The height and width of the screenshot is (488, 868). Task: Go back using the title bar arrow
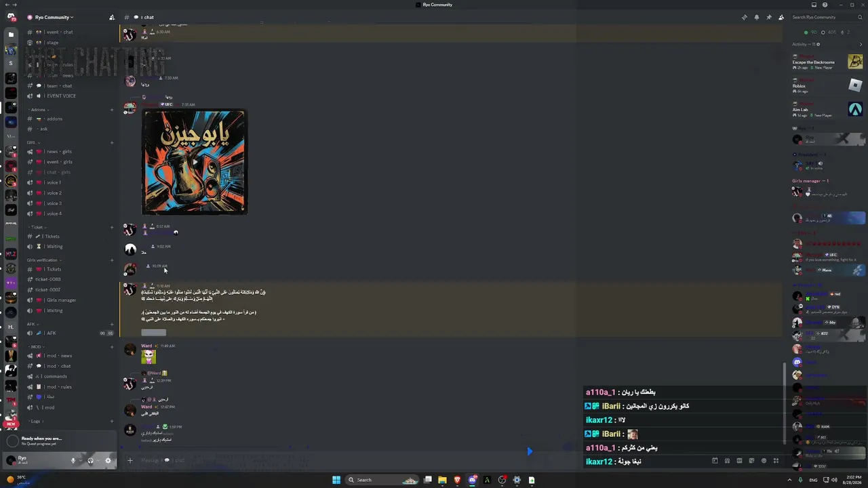tap(6, 5)
